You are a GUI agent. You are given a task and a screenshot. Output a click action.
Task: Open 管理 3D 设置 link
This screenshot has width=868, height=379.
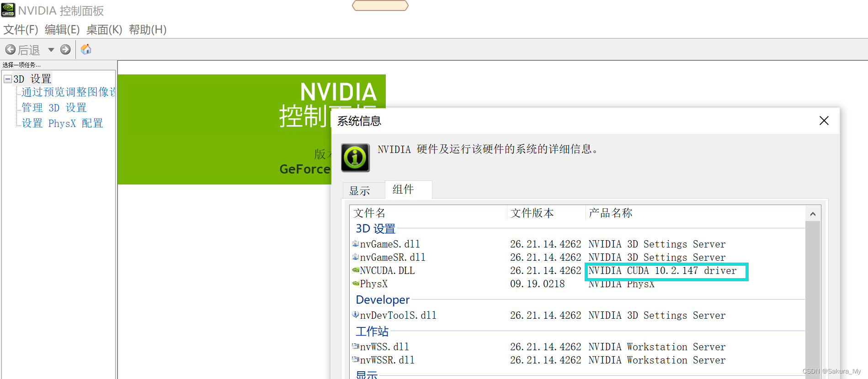pyautogui.click(x=54, y=108)
